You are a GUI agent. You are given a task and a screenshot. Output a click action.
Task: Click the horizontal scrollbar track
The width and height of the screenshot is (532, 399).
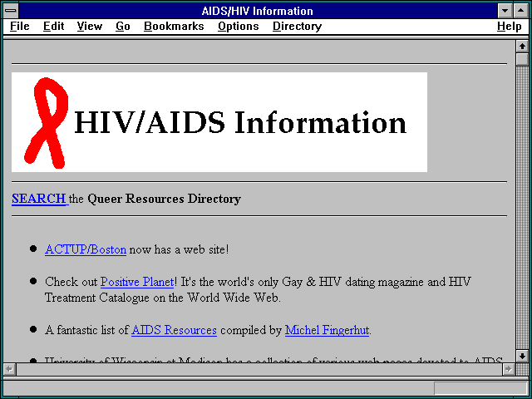[x=259, y=369]
